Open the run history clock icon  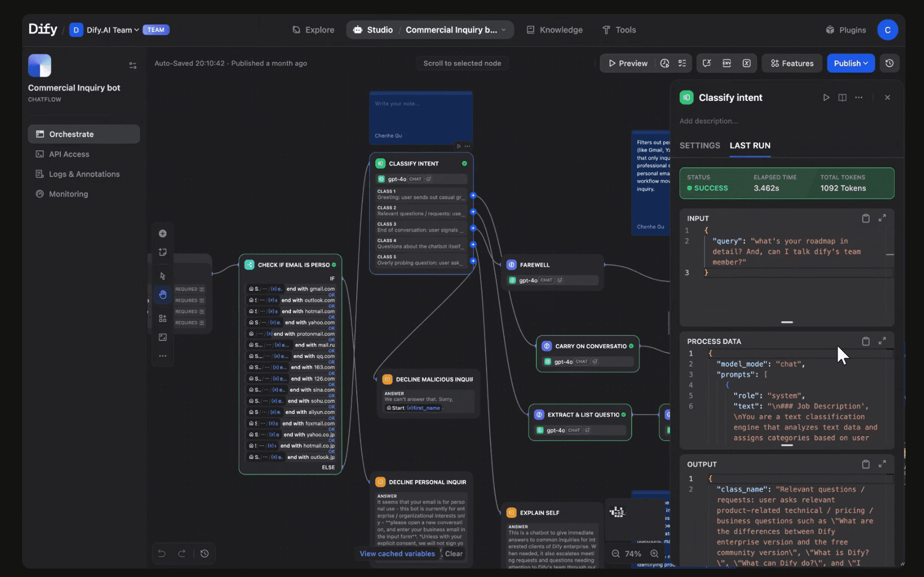click(x=665, y=63)
